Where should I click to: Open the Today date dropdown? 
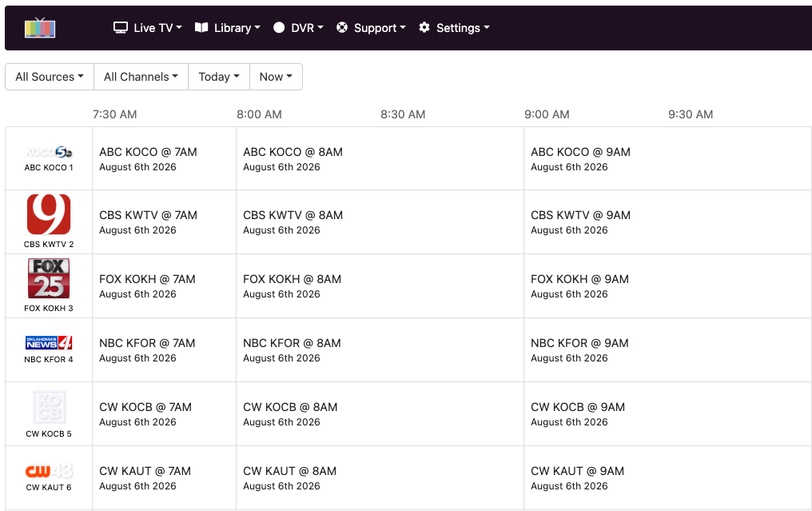tap(219, 77)
